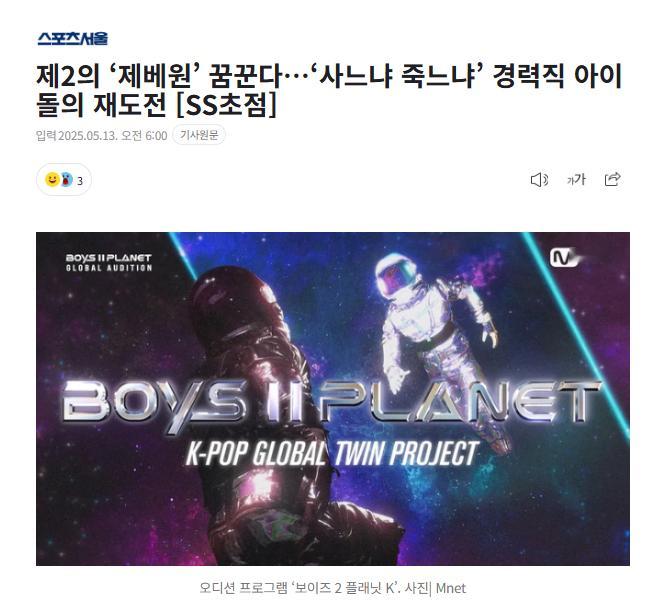This screenshot has width=663, height=611.
Task: Click the smiley face reaction emoji
Action: coord(52,180)
